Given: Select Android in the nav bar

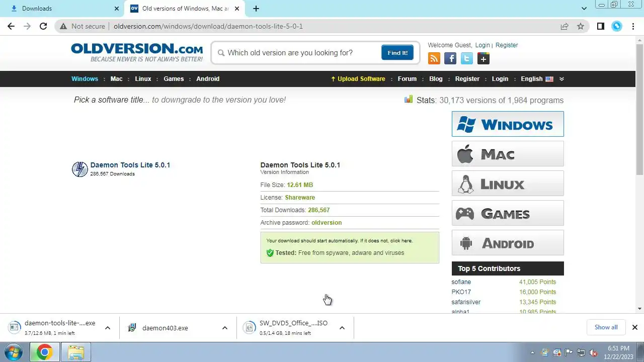Looking at the screenshot, I should pyautogui.click(x=208, y=79).
